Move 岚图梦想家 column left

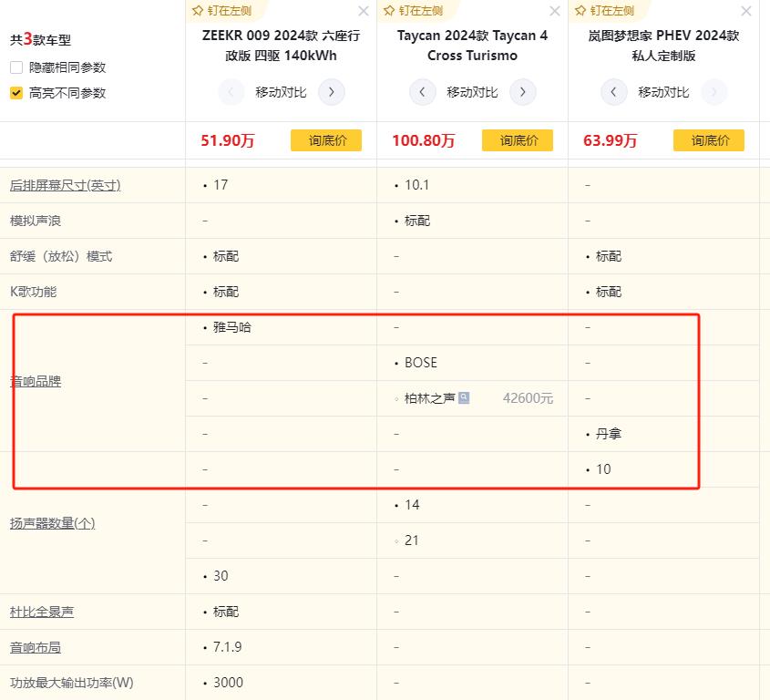click(614, 92)
